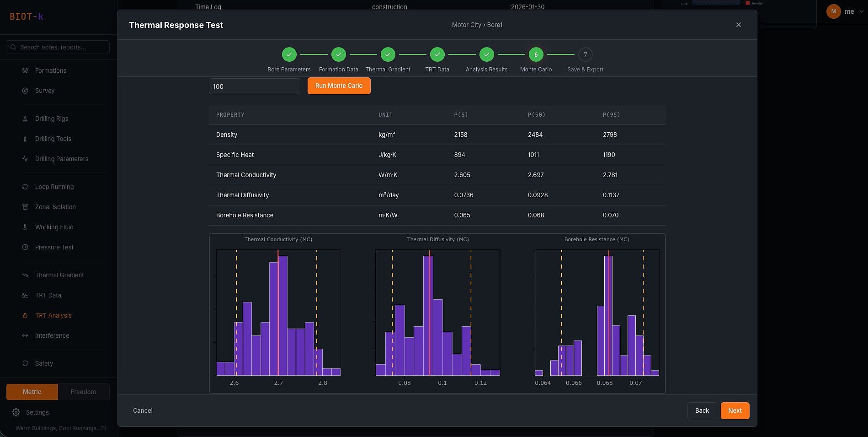The height and width of the screenshot is (437, 868).
Task: Open Thermal Gradient in the sidebar
Action: click(x=59, y=275)
